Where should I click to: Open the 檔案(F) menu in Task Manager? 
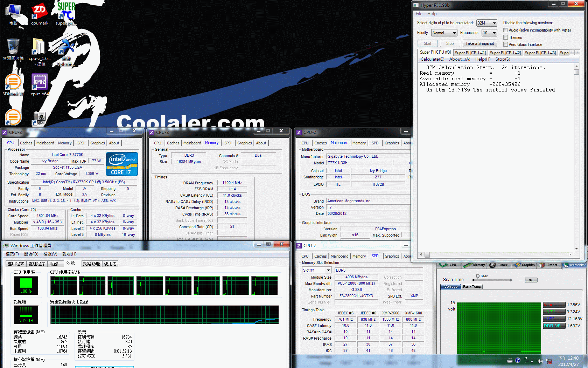[12, 254]
